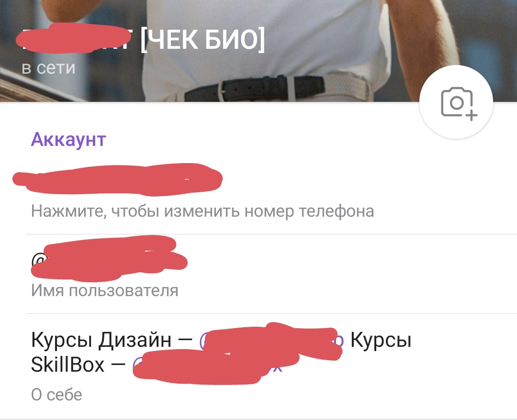Tap the plus sign on the camera icon
This screenshot has height=420, width=517.
click(x=472, y=116)
